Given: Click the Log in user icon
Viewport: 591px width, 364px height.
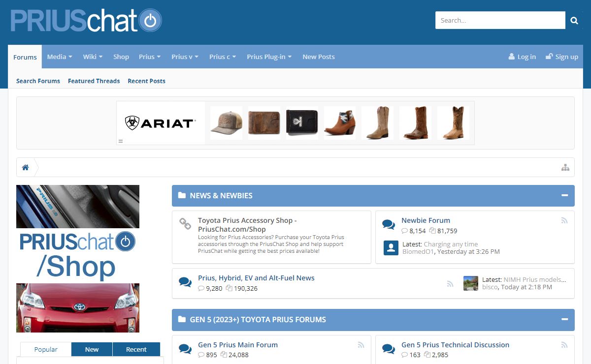Looking at the screenshot, I should 512,57.
